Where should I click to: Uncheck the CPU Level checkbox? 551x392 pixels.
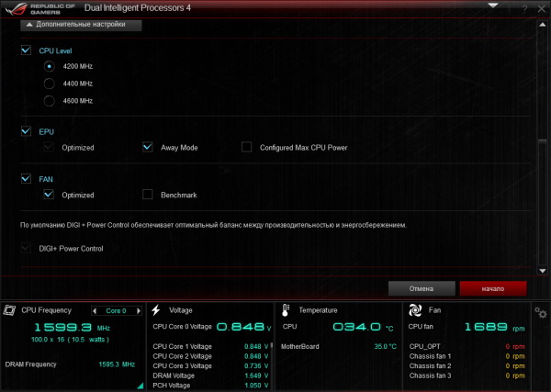[26, 50]
